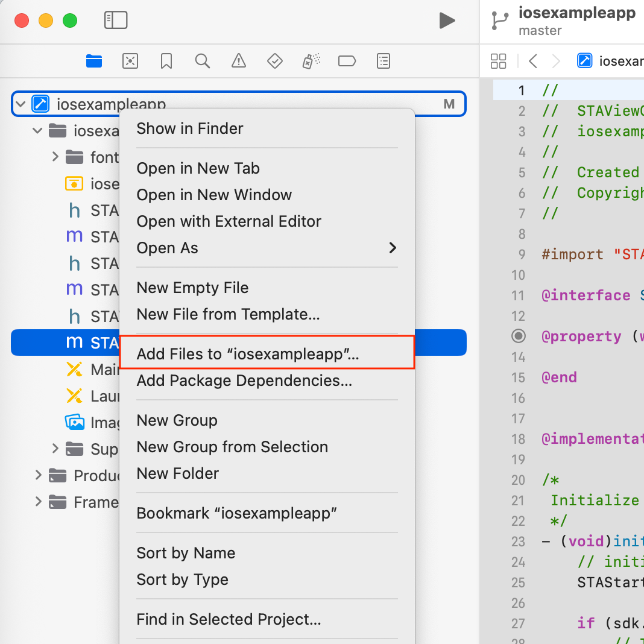This screenshot has height=644, width=644.
Task: Zoom the Xcode window with green button
Action: (x=70, y=20)
